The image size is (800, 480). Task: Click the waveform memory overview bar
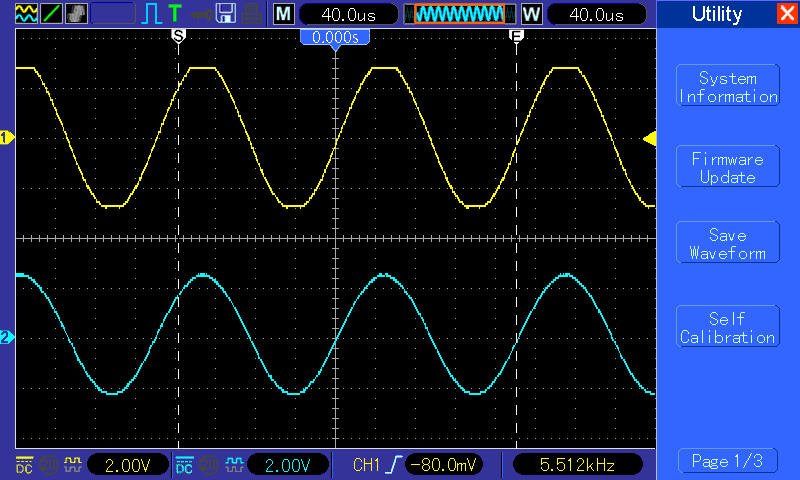click(x=459, y=14)
